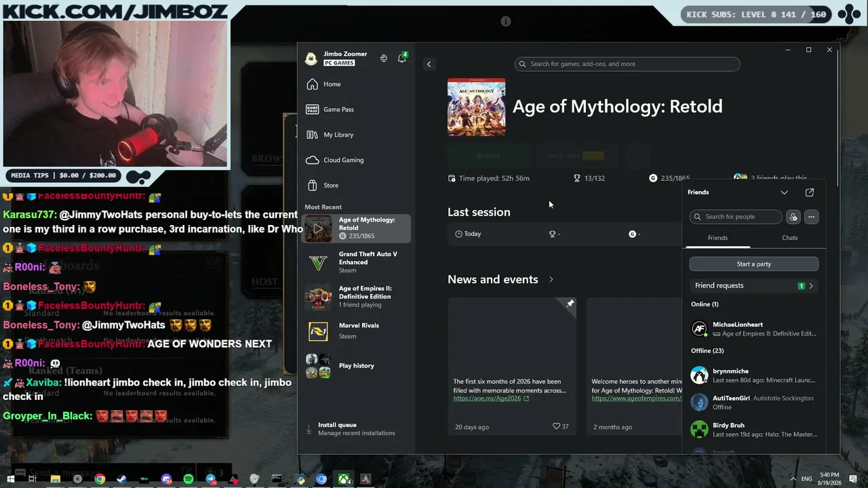Click the Game Pass badge icon
This screenshot has width=868, height=488.
[x=312, y=109]
